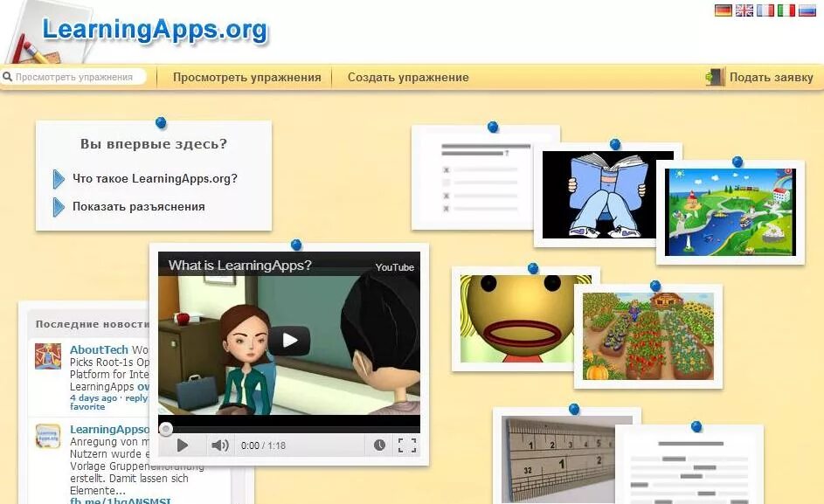This screenshot has height=504, width=824.
Task: Choose the French flag language option
Action: tap(765, 10)
